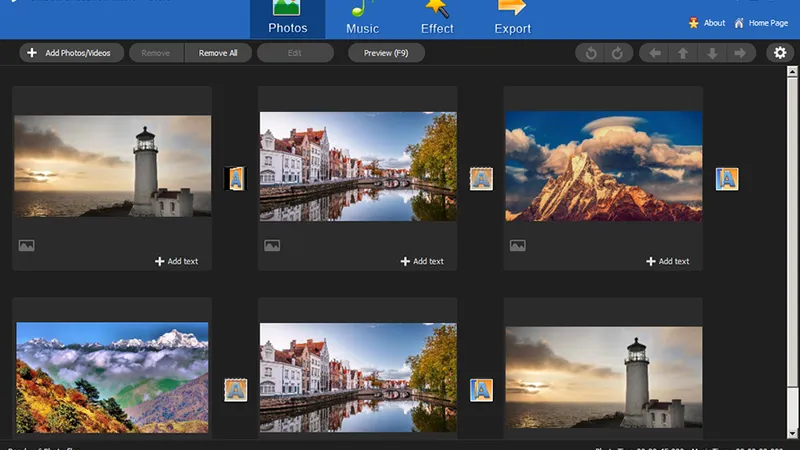Click the Add Photos/Videos button

(70, 53)
